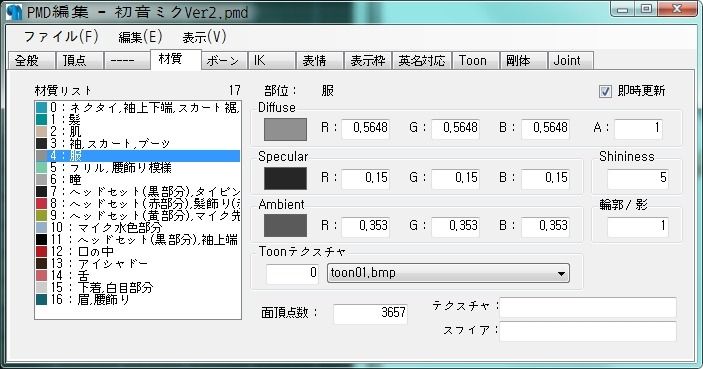Image resolution: width=703 pixels, height=369 pixels.
Task: Select material 16: 眉,腰飾り
Action: click(x=138, y=299)
